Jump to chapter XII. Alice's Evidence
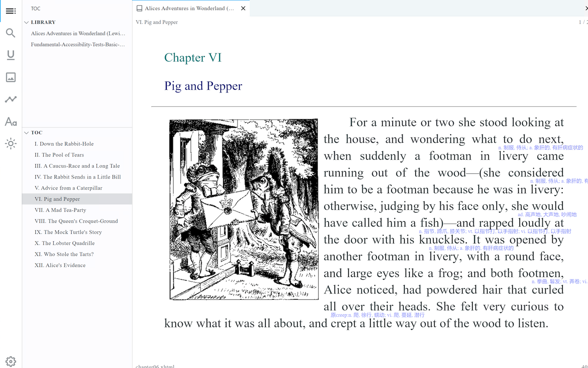 click(60, 265)
